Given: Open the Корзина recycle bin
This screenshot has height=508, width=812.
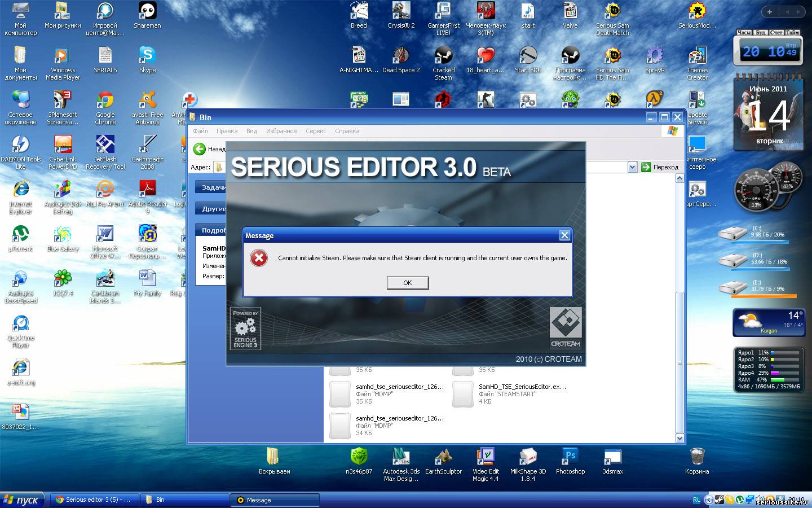Looking at the screenshot, I should [x=697, y=461].
